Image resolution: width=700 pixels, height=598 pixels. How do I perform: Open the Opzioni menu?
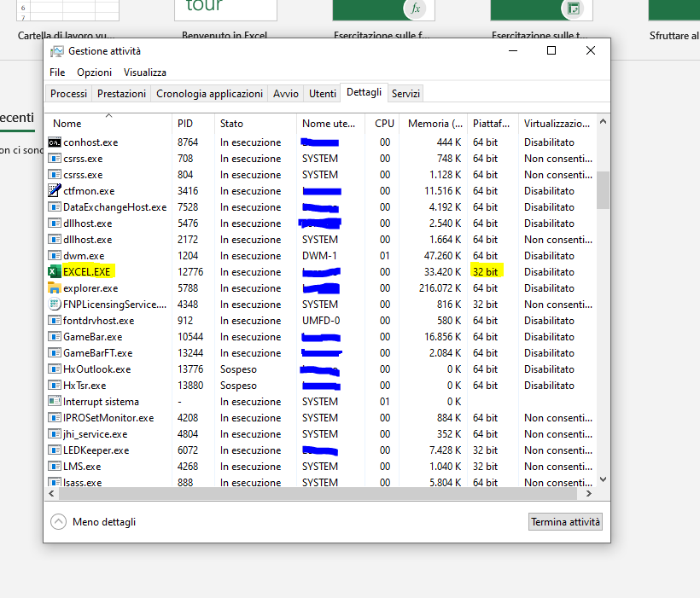click(x=94, y=73)
